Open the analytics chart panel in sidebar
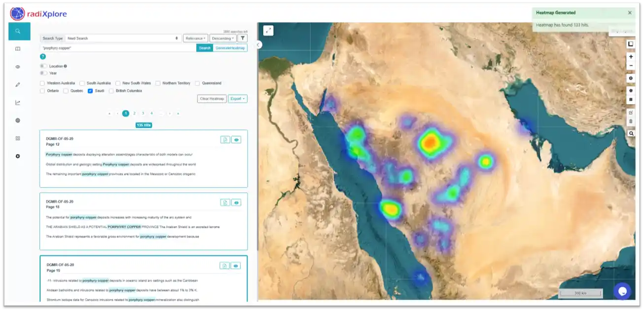 (18, 102)
